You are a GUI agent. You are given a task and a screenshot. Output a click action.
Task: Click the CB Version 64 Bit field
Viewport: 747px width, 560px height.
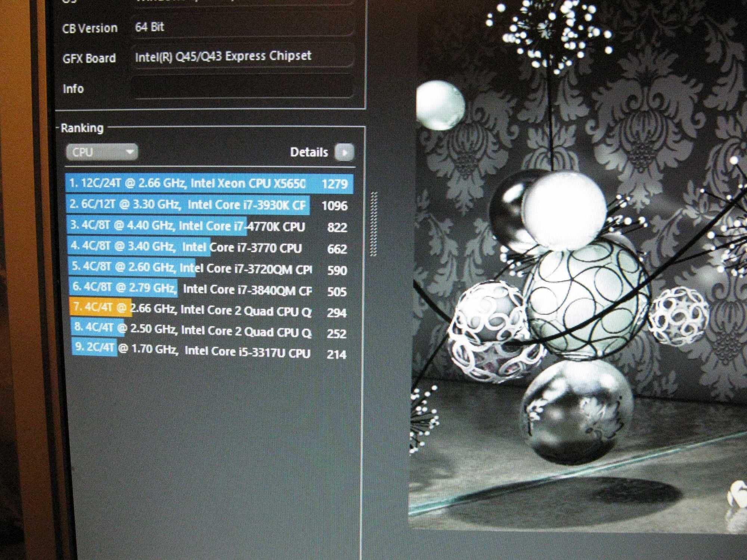click(x=242, y=27)
